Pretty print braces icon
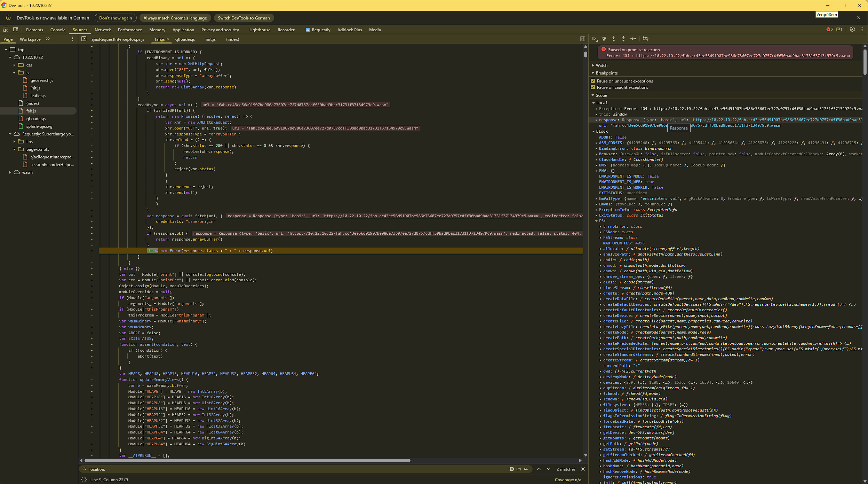The width and height of the screenshot is (868, 484). (x=84, y=479)
